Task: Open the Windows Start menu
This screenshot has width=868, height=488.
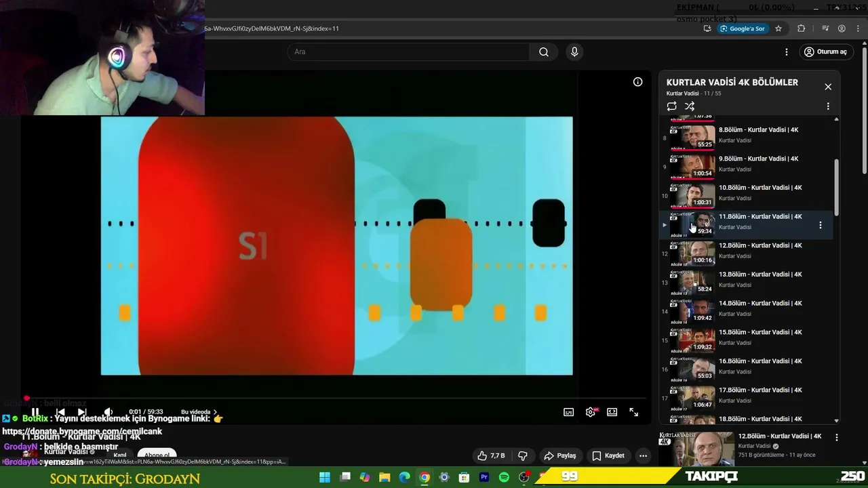Action: pyautogui.click(x=325, y=477)
